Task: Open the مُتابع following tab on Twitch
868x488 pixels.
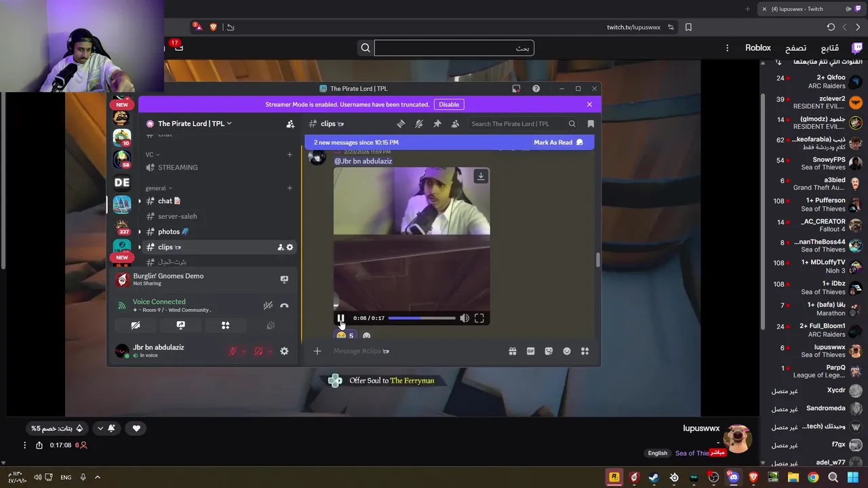Action: tap(830, 48)
